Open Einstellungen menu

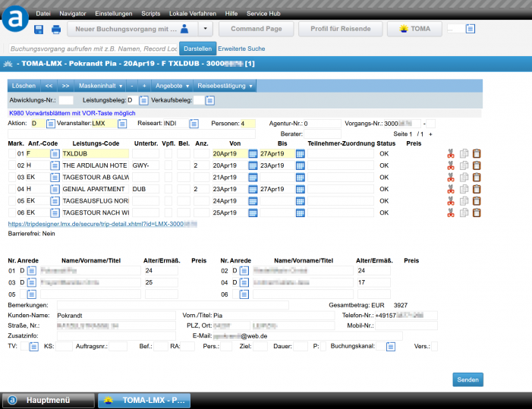(114, 14)
